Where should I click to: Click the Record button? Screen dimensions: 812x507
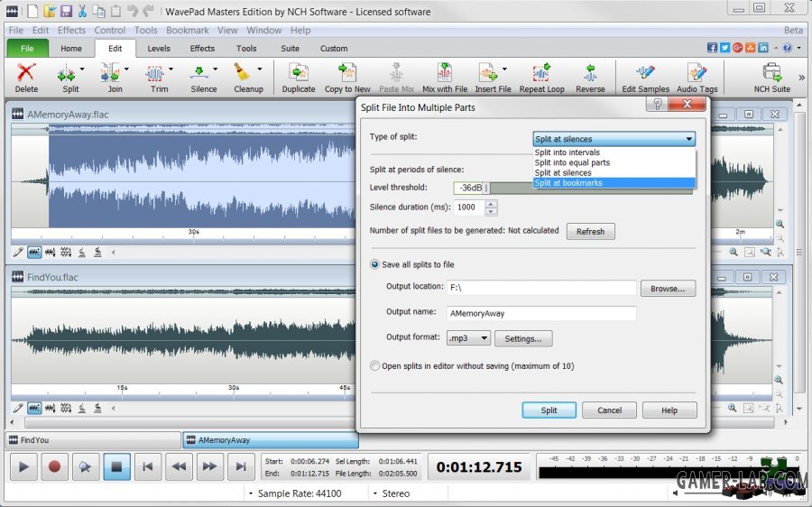54,467
